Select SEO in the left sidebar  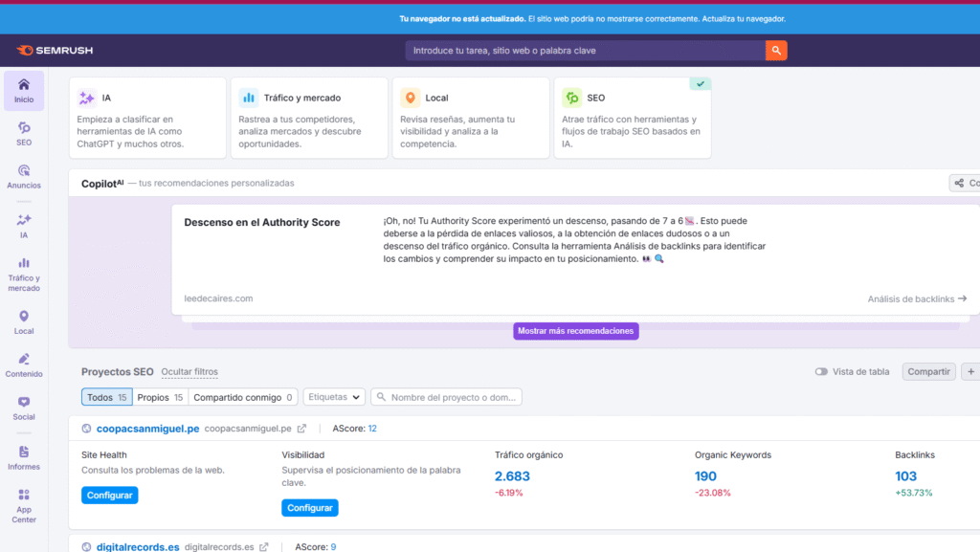point(24,135)
